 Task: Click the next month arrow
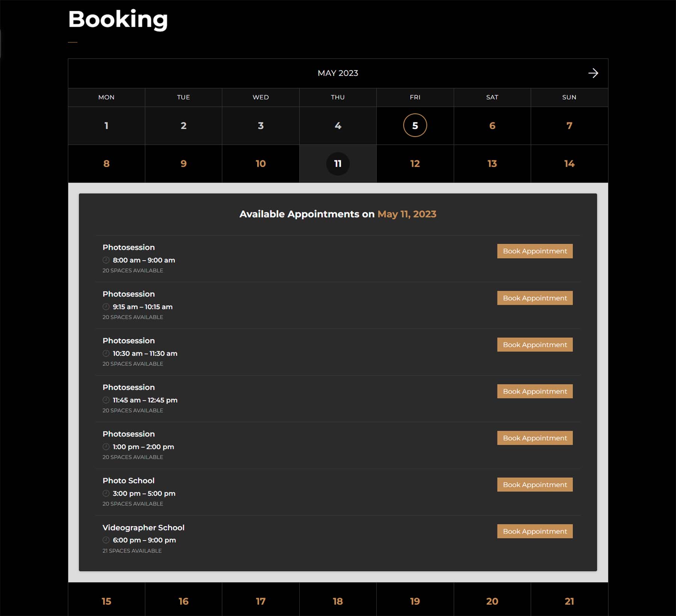click(593, 73)
